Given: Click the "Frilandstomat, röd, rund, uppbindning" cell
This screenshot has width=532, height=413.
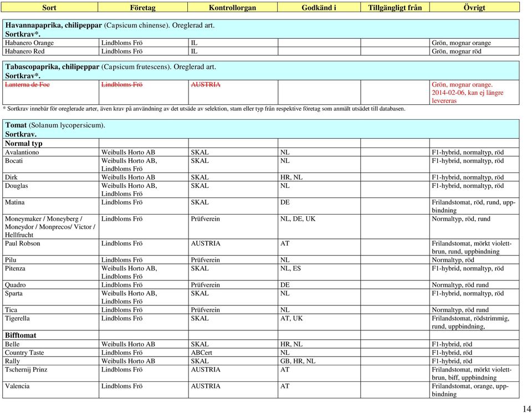Looking at the screenshot, I should click(x=474, y=206).
